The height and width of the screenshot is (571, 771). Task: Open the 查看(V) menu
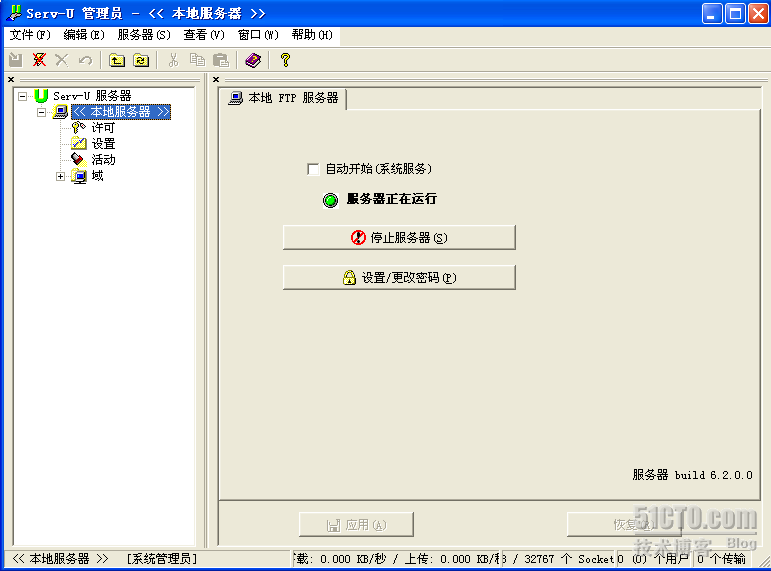point(204,35)
